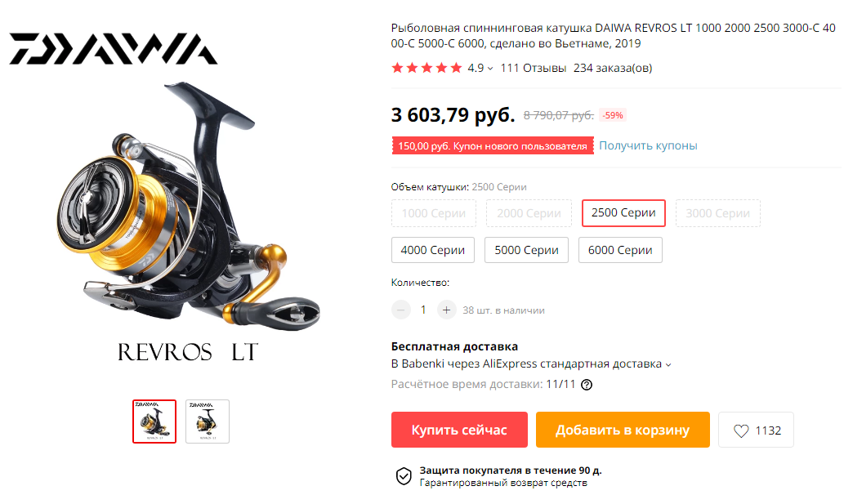This screenshot has height=504, width=844.
Task: Click the Добавить в корзину button
Action: click(x=623, y=430)
